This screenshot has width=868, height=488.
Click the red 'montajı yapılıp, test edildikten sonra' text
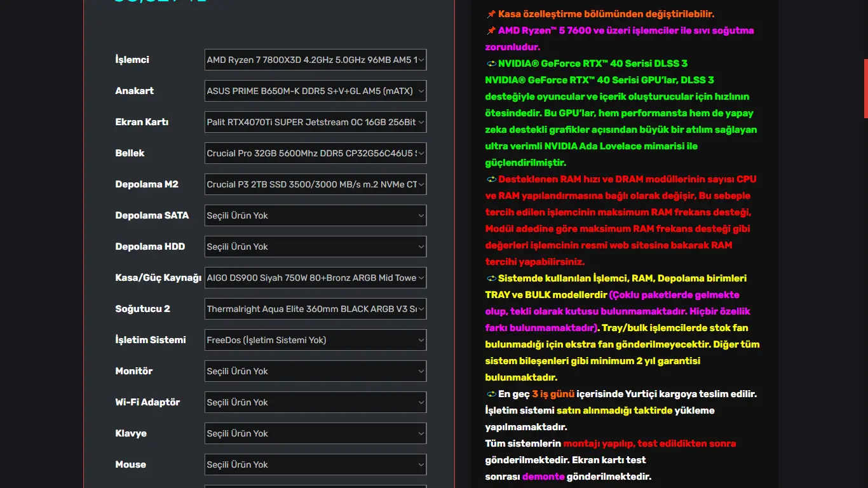(x=649, y=444)
